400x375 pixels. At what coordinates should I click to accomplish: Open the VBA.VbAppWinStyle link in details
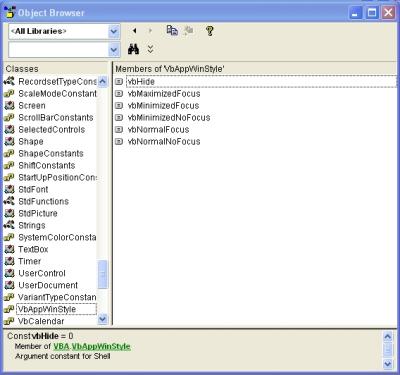click(92, 346)
